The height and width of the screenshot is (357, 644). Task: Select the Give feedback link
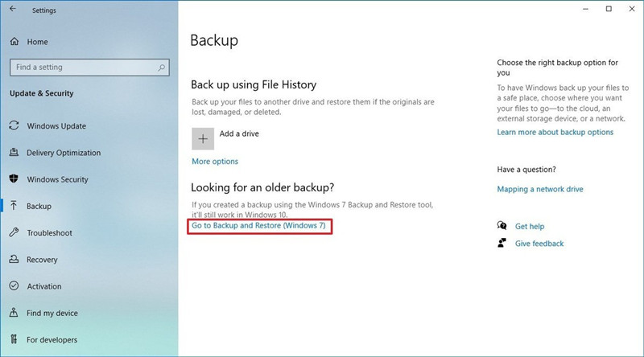tap(539, 244)
